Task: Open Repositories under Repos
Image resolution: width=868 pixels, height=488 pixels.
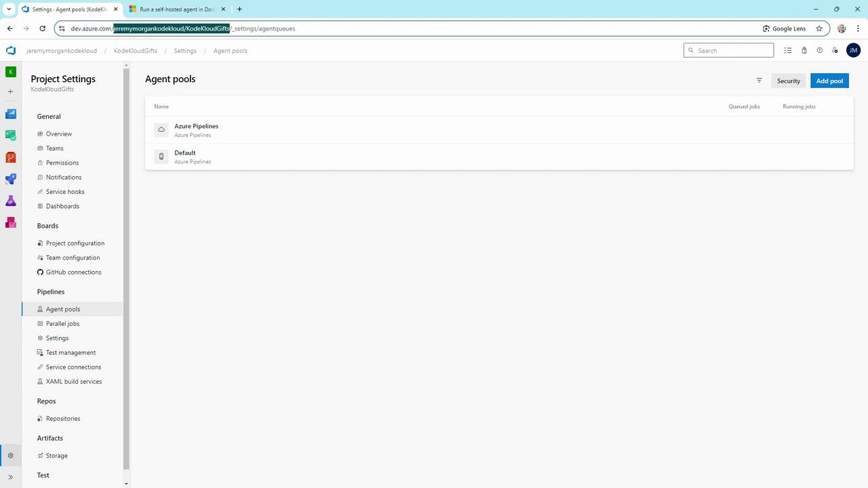Action: pyautogui.click(x=62, y=419)
